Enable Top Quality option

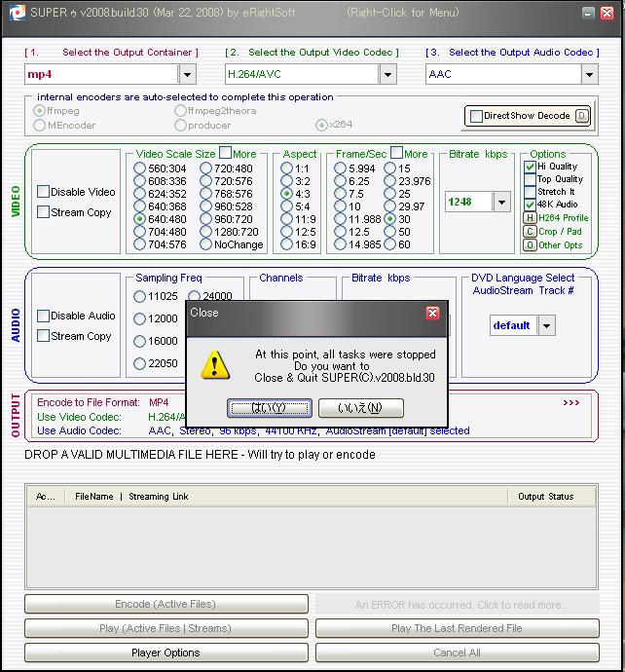pos(530,179)
